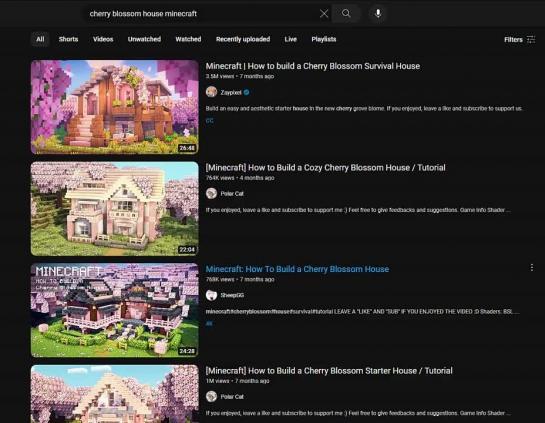Click Polar Cat avatar under Starter House video
The height and width of the screenshot is (423, 545).
pos(211,396)
